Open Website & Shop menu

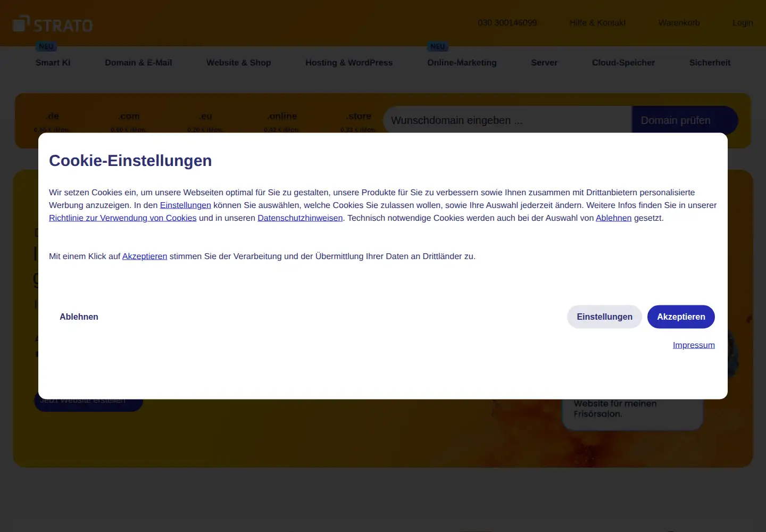coord(239,62)
